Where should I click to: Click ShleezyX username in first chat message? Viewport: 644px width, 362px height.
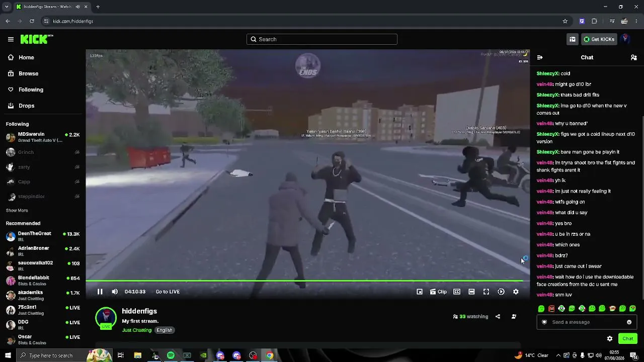(x=548, y=73)
